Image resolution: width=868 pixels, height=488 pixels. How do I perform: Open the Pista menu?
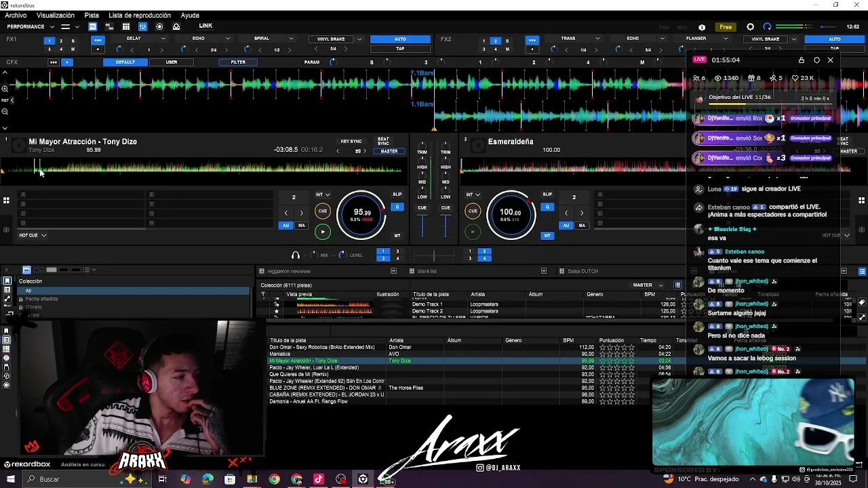(92, 15)
